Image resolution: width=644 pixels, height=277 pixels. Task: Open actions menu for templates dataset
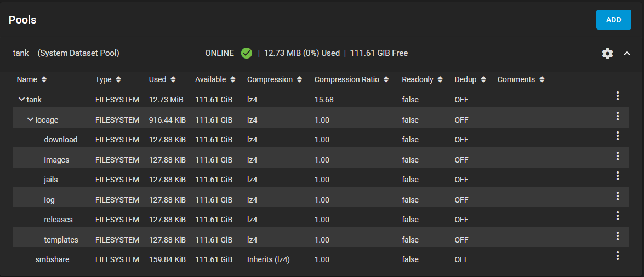(617, 235)
